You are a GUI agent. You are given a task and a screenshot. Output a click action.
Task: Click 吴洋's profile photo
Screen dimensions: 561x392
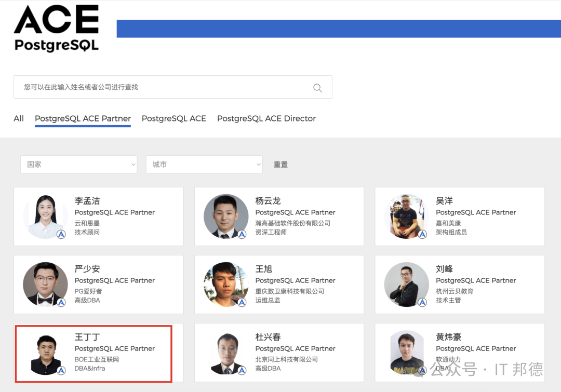click(406, 217)
